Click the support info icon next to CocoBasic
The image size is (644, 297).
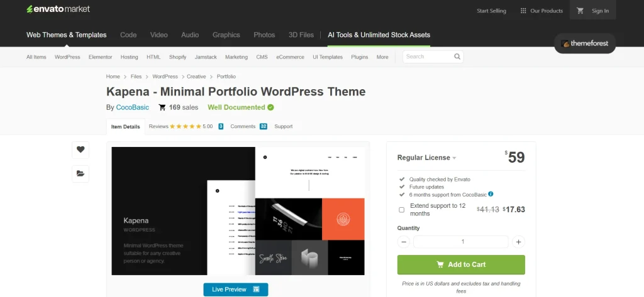click(x=491, y=194)
